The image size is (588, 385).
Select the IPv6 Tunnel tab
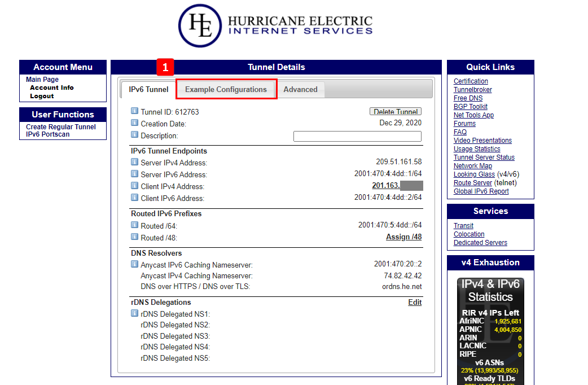tap(148, 89)
